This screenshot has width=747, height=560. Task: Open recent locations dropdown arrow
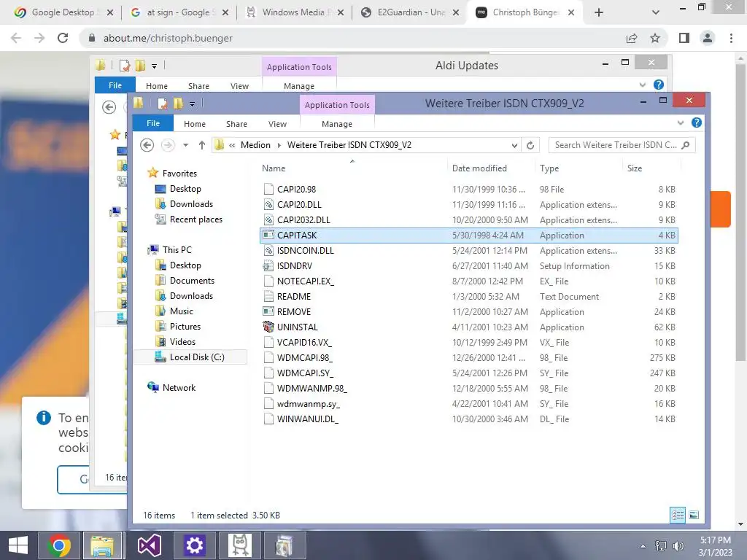point(186,145)
